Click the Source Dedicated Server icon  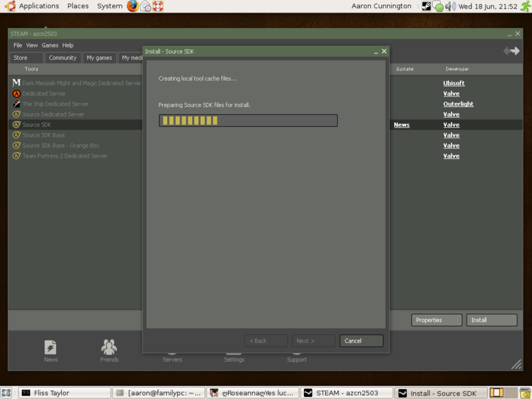(x=16, y=114)
